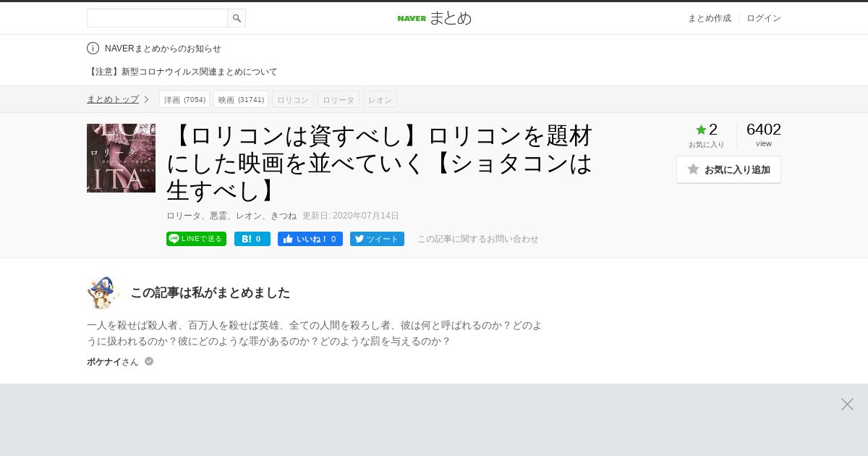Screen dimensions: 868x456
Task: Open ポケナイ author profile link
Action: click(113, 361)
